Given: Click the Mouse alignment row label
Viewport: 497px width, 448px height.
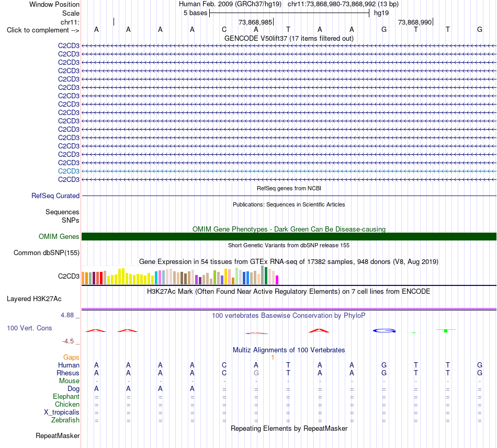Looking at the screenshot, I should 69,381.
